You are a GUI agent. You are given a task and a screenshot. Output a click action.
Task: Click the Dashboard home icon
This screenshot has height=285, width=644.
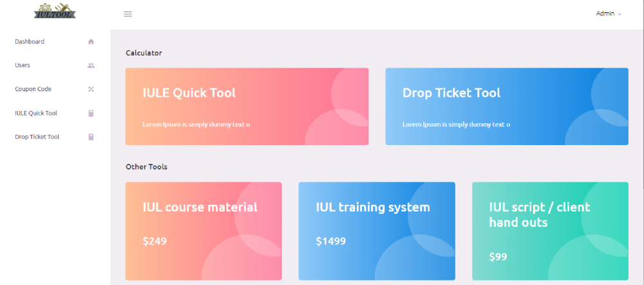91,42
